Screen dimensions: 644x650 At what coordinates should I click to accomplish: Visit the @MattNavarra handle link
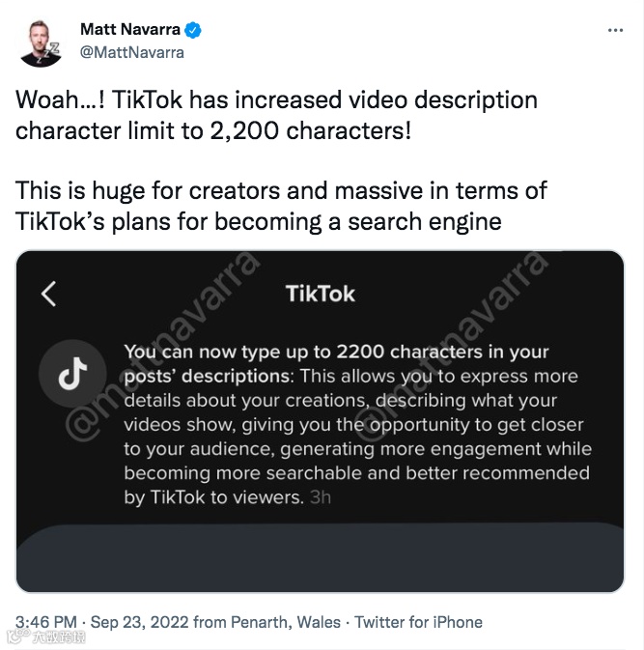click(x=132, y=52)
